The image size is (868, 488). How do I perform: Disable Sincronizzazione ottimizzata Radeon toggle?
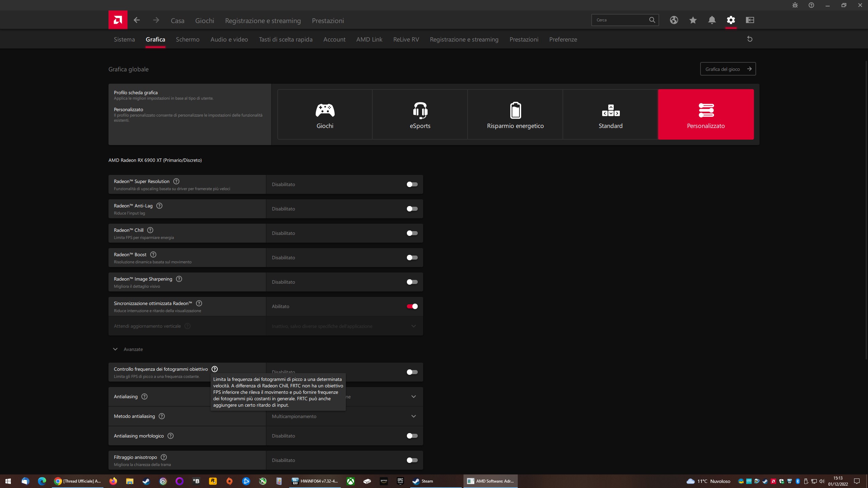(x=412, y=306)
